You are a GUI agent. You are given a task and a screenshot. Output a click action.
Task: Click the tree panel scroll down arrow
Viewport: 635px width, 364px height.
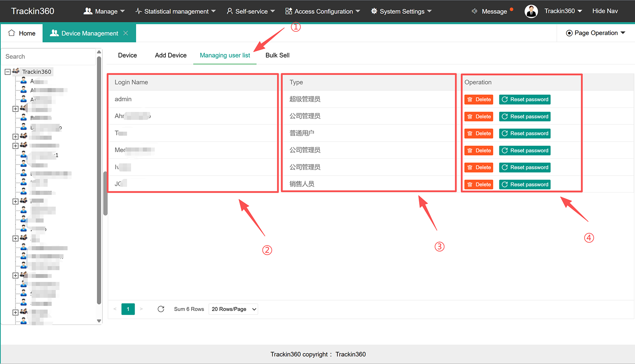[99, 321]
